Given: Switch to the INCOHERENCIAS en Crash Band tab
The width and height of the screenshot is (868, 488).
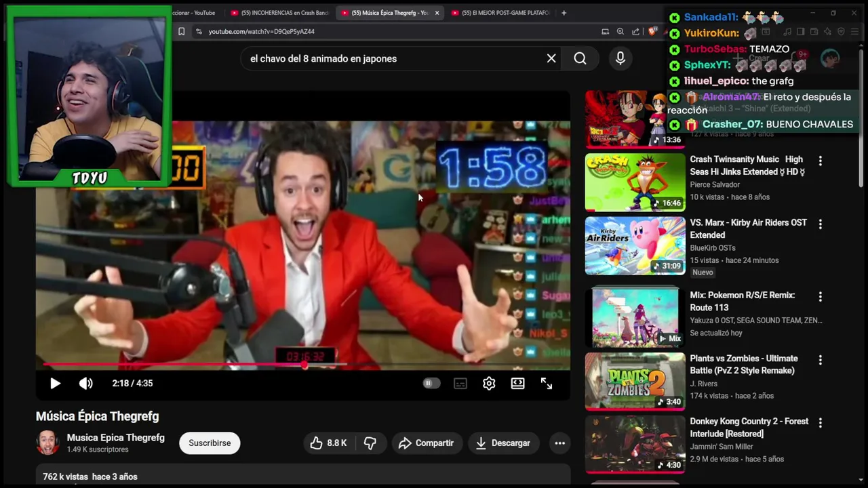Looking at the screenshot, I should coord(279,13).
